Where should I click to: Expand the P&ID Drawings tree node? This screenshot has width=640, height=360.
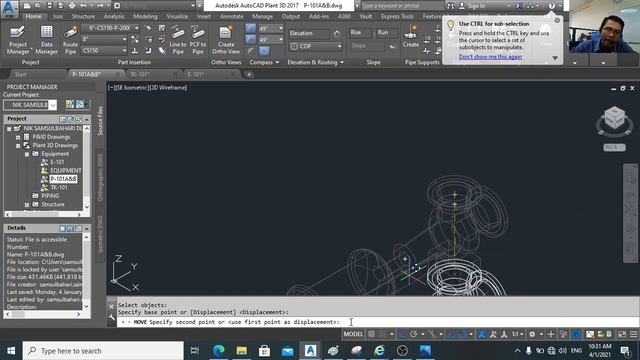pyautogui.click(x=18, y=137)
